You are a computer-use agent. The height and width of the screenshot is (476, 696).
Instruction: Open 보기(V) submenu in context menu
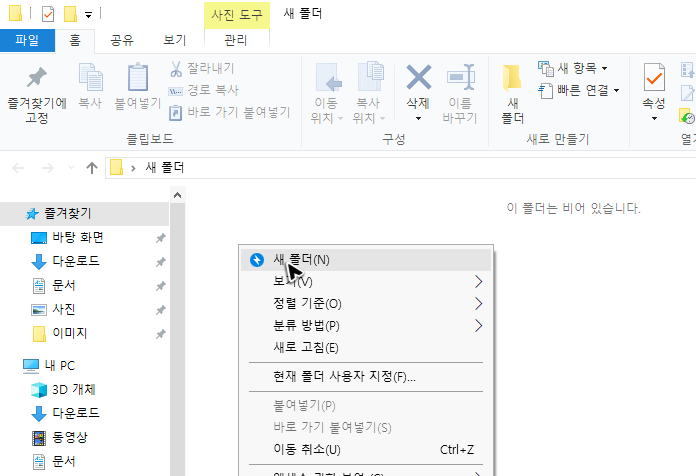[366, 282]
